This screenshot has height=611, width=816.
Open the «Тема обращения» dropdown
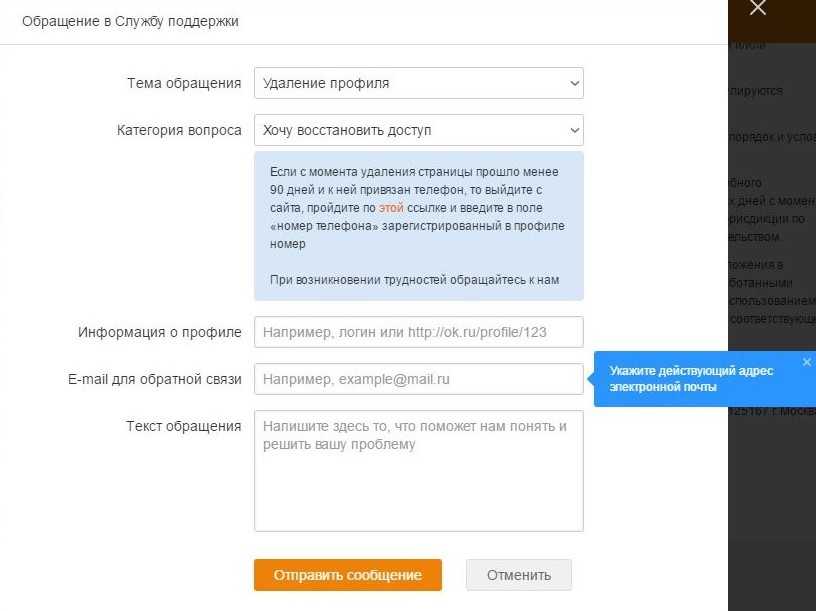(419, 83)
